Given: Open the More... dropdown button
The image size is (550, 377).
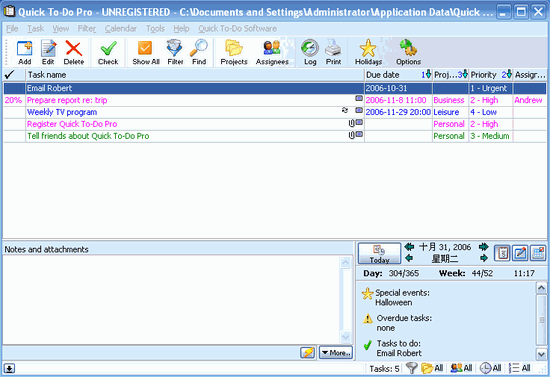Looking at the screenshot, I should coord(336,352).
